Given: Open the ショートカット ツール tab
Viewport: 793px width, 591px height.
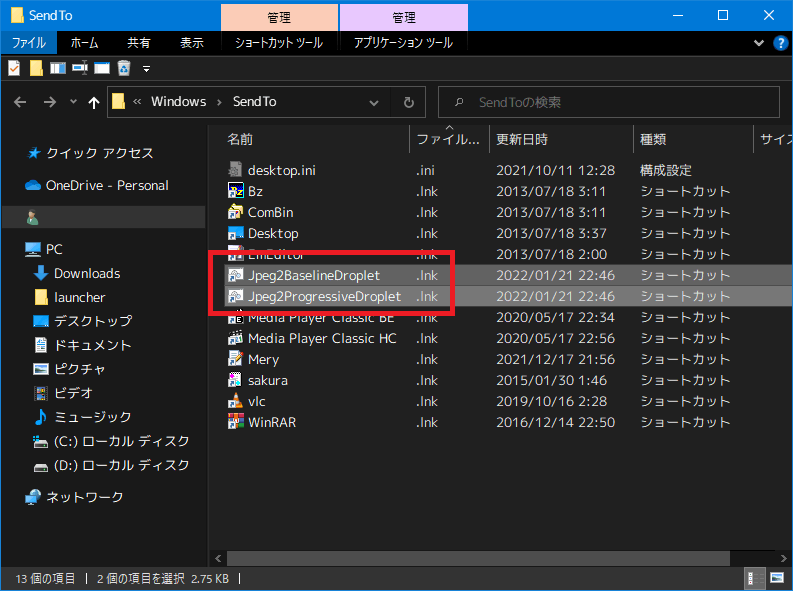Looking at the screenshot, I should point(279,43).
